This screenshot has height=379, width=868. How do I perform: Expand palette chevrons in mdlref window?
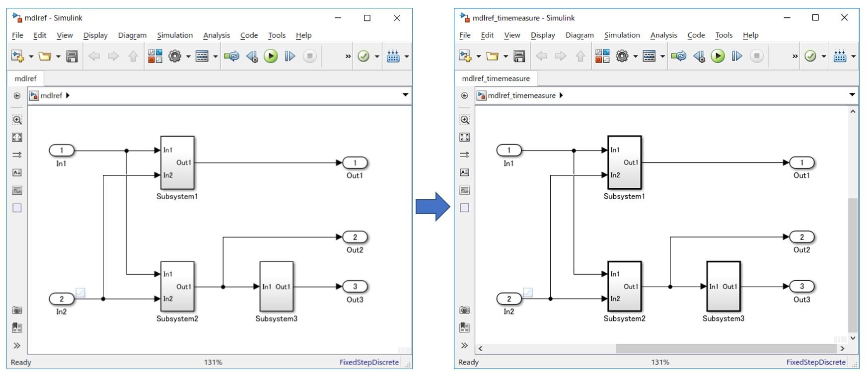tap(17, 346)
